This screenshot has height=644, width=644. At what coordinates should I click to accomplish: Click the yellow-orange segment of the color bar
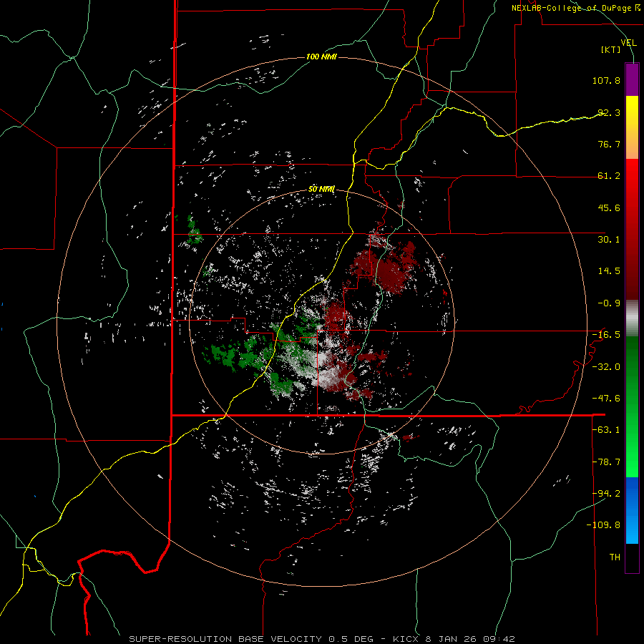pos(632,127)
